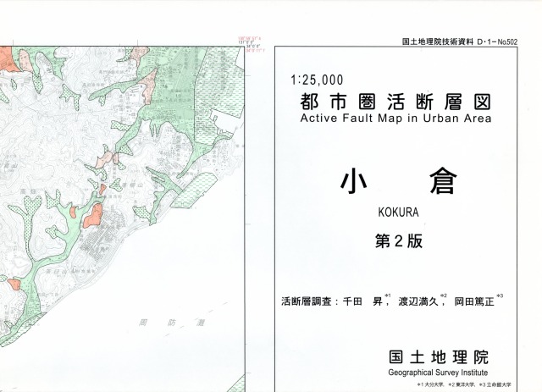Click the romanized name "KOKURA"
The height and width of the screenshot is (392, 542).
point(398,212)
